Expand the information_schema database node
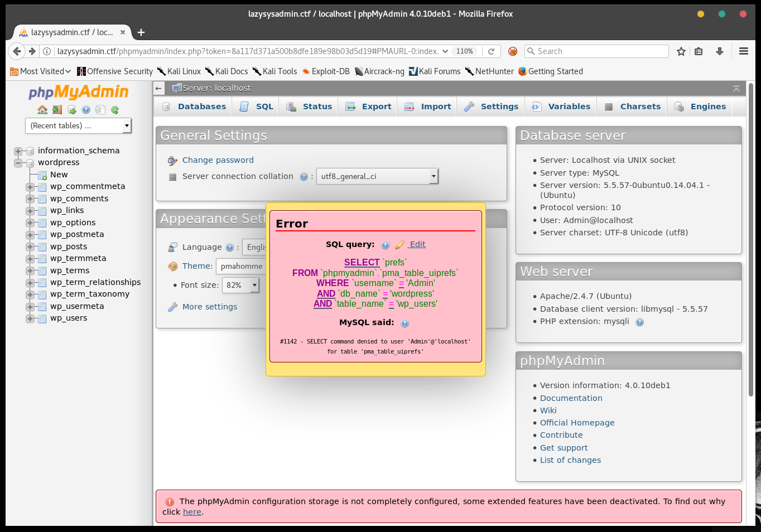 [x=18, y=151]
